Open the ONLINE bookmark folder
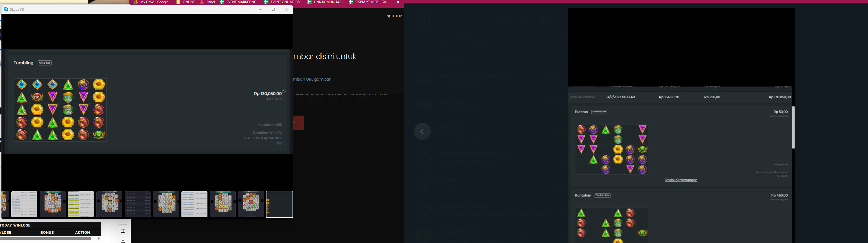This screenshot has height=243, width=868. pos(186,2)
